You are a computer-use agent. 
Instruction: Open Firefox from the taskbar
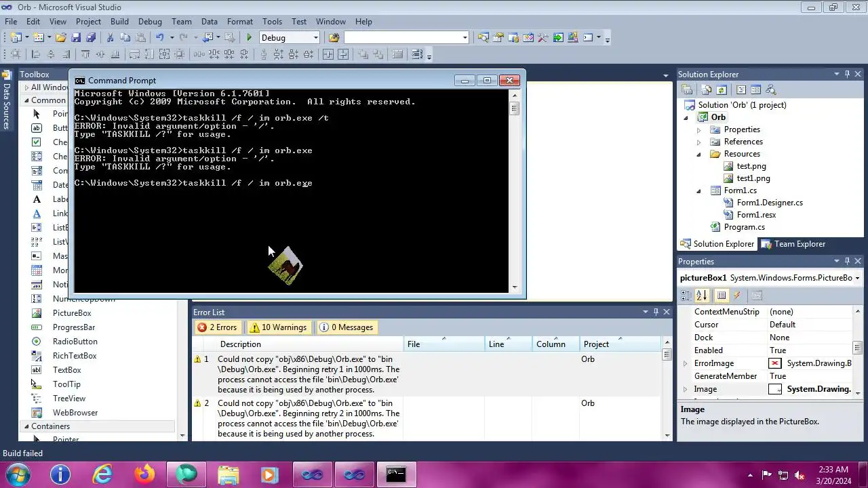click(144, 474)
